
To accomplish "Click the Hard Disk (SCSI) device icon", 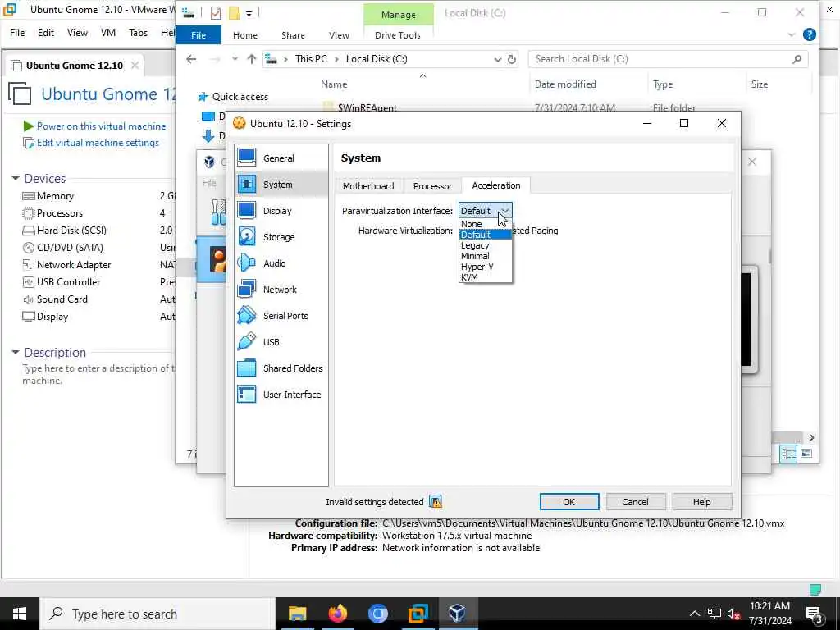I will [29, 231].
